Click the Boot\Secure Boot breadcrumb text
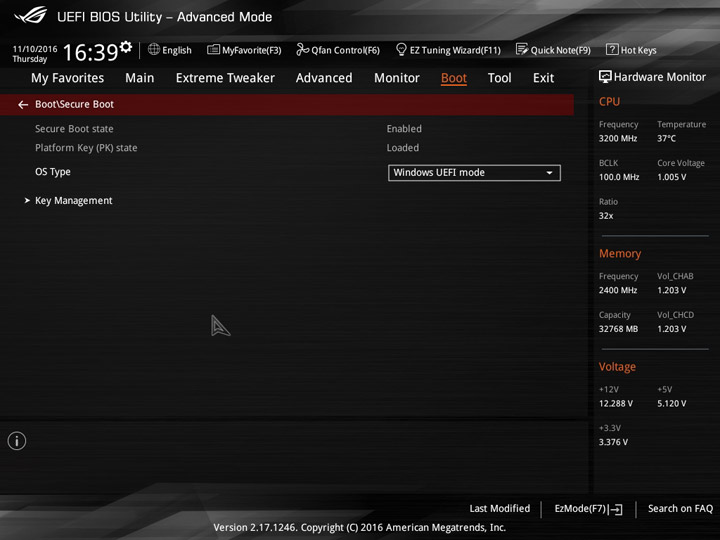The image size is (720, 540). 74,104
